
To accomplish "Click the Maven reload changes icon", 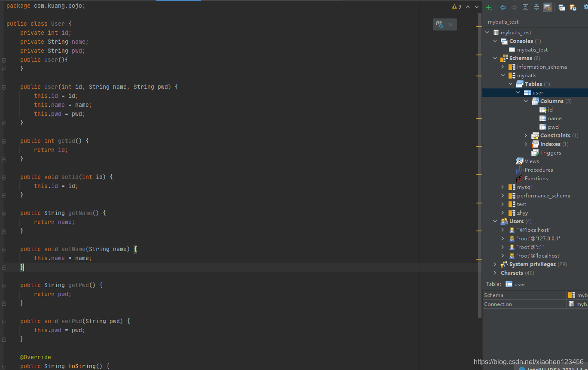I will coord(439,24).
